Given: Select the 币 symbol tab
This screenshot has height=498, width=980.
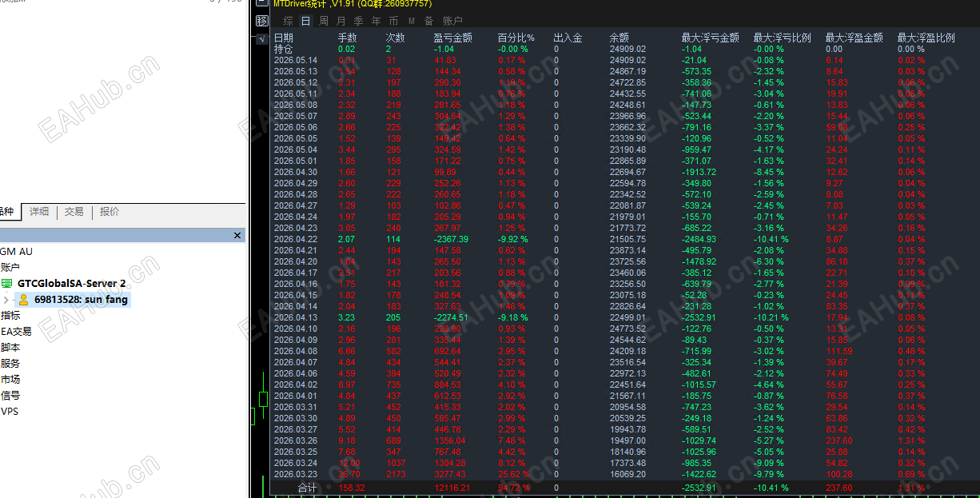Looking at the screenshot, I should [x=393, y=21].
